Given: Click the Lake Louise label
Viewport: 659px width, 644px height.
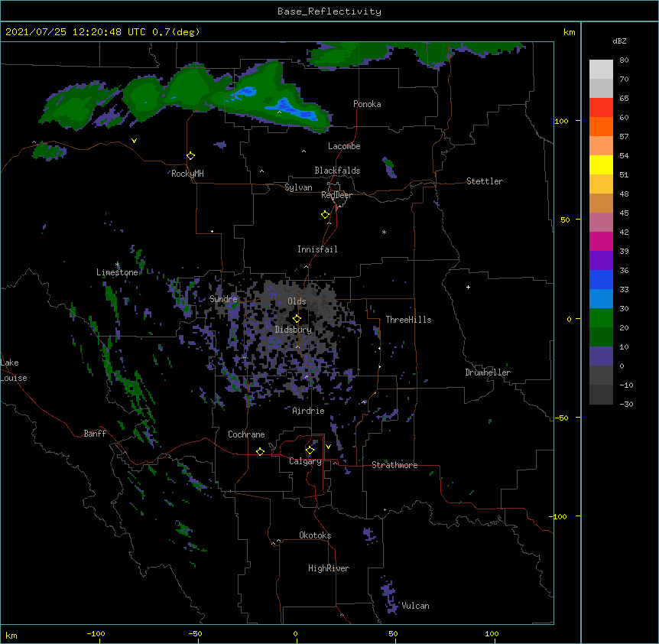Looking at the screenshot, I should click(x=14, y=370).
